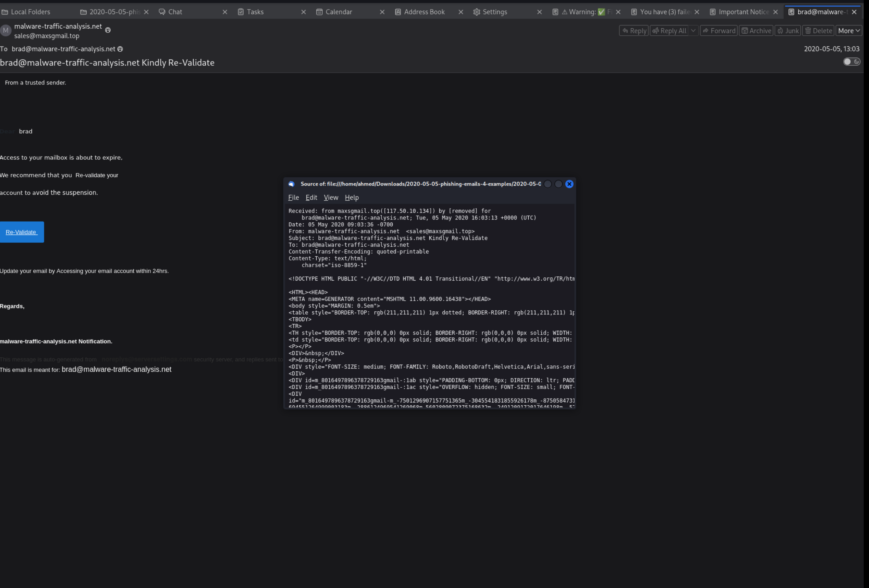
Task: Switch to the Address Book tab
Action: click(x=424, y=12)
